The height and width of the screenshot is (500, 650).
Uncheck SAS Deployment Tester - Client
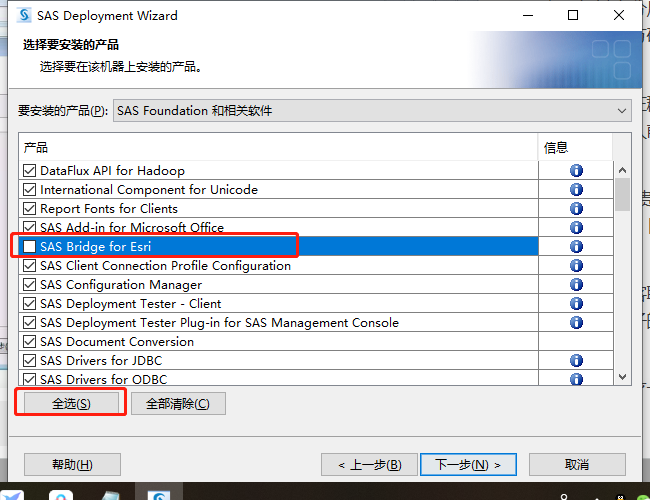pyautogui.click(x=29, y=303)
